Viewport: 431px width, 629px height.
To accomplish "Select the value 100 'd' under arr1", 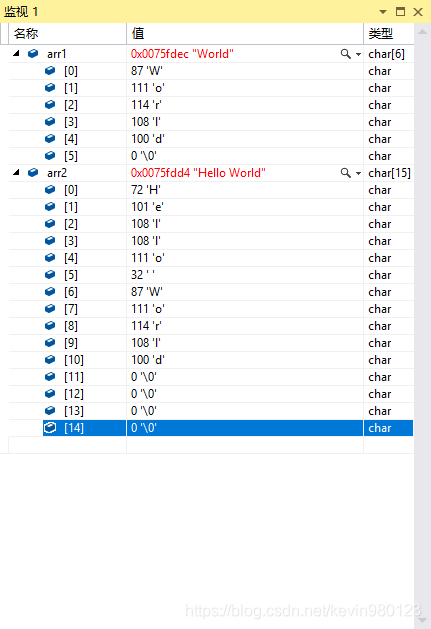I will (148, 139).
